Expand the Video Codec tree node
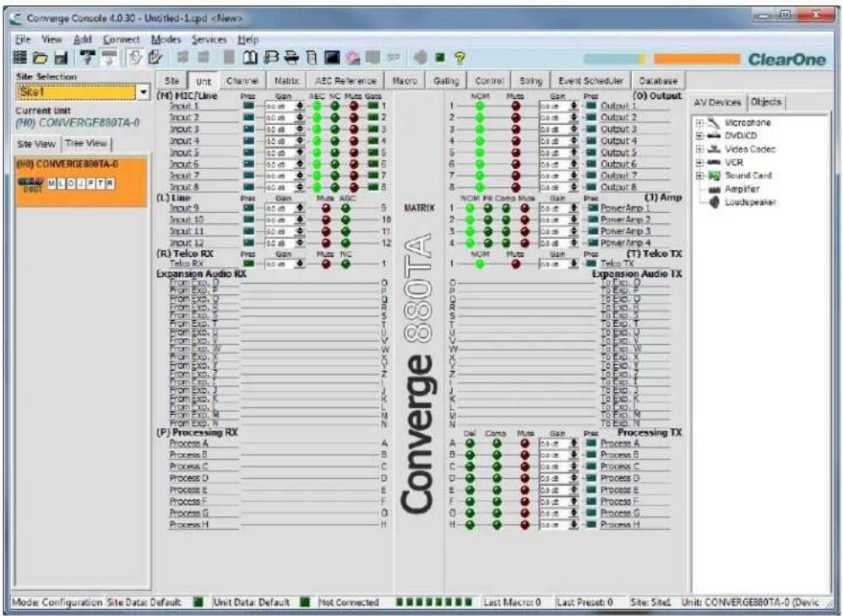Image resolution: width=843 pixels, height=616 pixels. [x=699, y=150]
